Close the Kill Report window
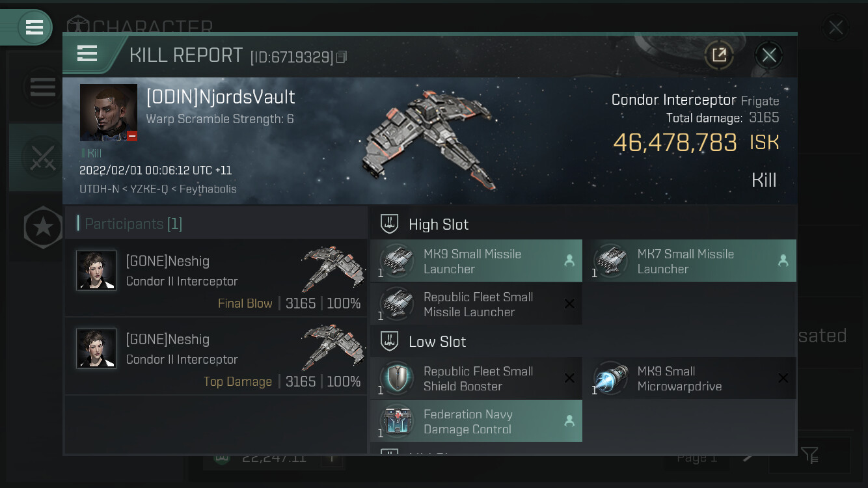The image size is (868, 488). [768, 55]
